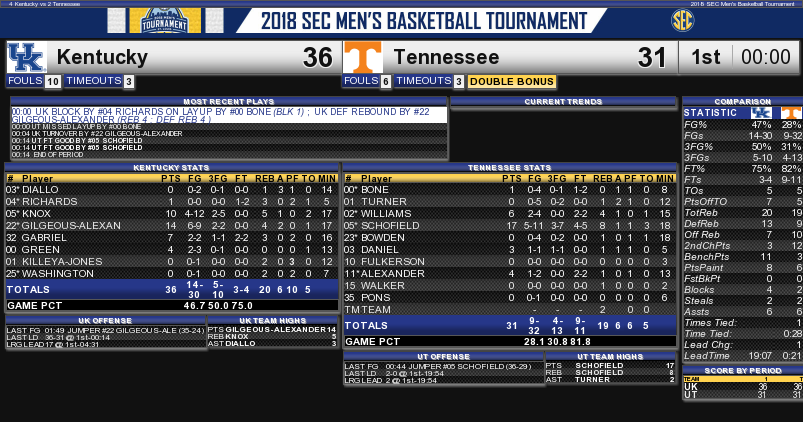Click UT team highs PTS SCHOFIELD row
This screenshot has width=803, height=422.
(610, 366)
